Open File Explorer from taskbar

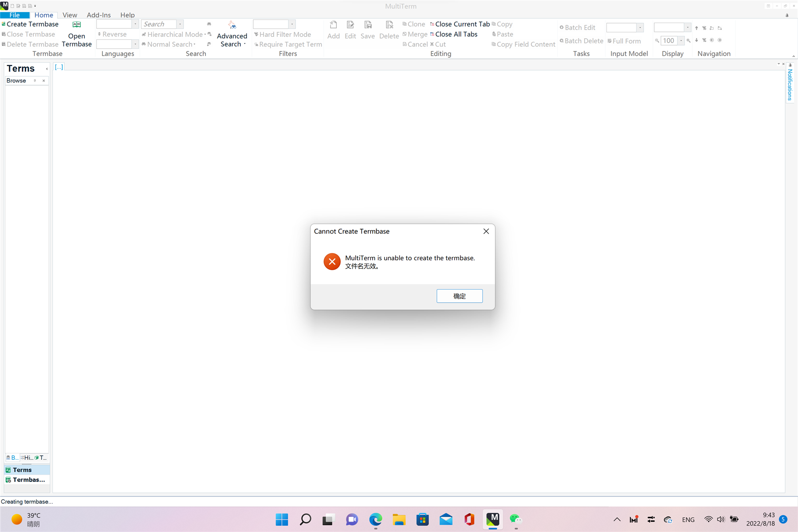[399, 519]
